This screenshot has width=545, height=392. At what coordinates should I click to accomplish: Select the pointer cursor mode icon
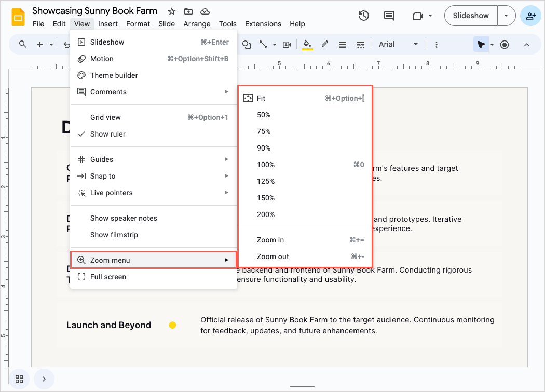click(x=481, y=44)
